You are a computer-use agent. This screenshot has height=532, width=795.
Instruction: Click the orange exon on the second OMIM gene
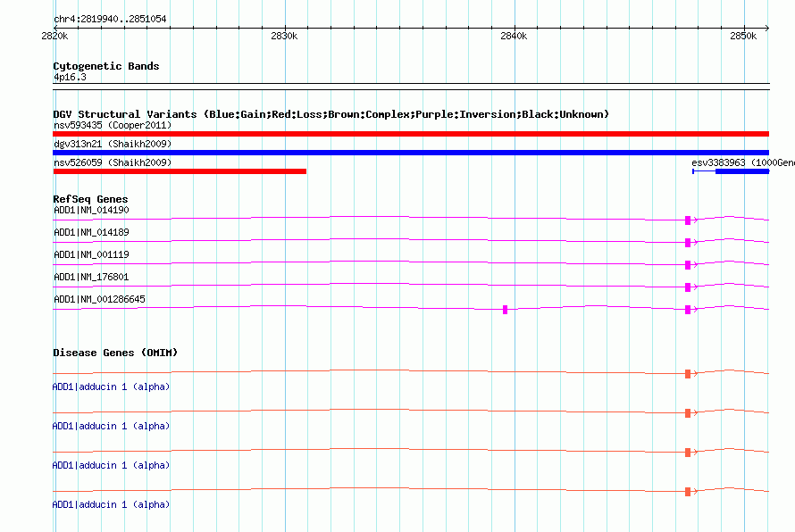(688, 413)
